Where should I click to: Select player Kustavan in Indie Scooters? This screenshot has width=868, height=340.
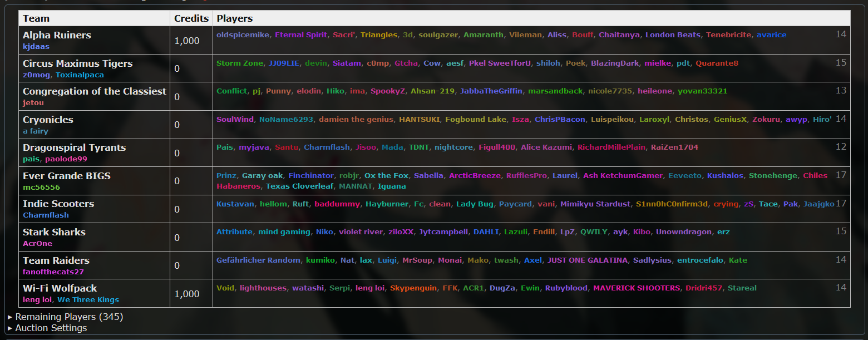point(235,204)
